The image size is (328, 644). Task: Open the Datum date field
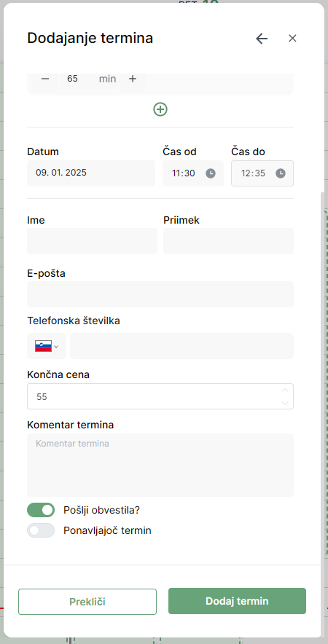click(x=91, y=173)
